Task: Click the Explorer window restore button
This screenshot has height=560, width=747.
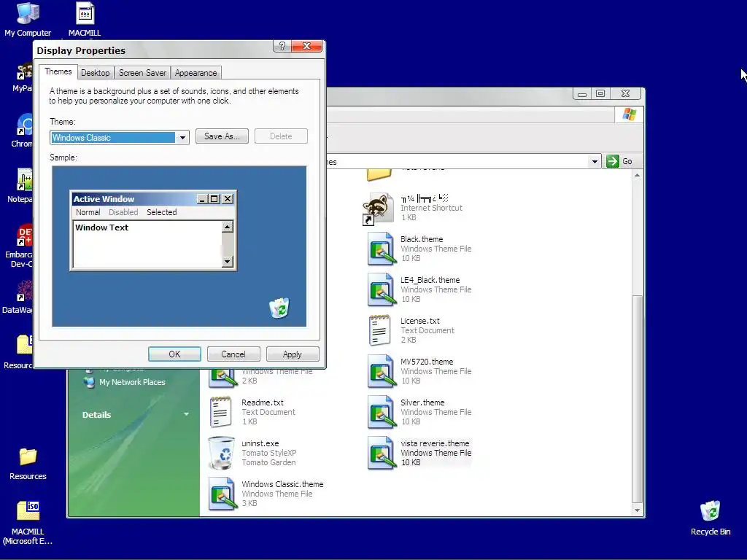Action: point(600,93)
